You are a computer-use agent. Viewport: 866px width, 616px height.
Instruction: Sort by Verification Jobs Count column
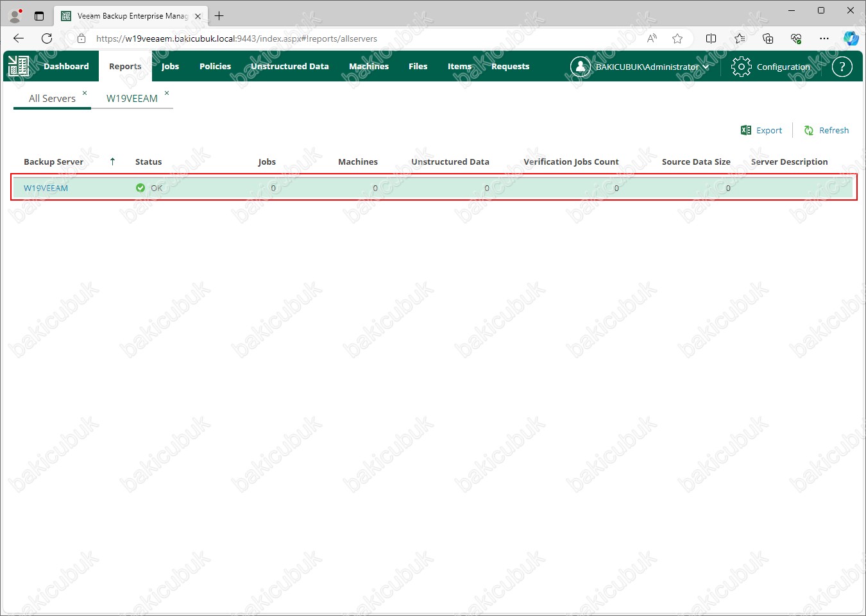coord(571,162)
